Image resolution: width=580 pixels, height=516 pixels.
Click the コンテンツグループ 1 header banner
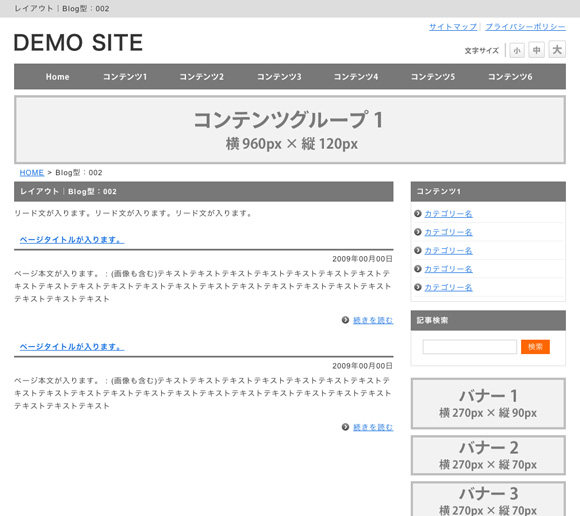[x=290, y=130]
